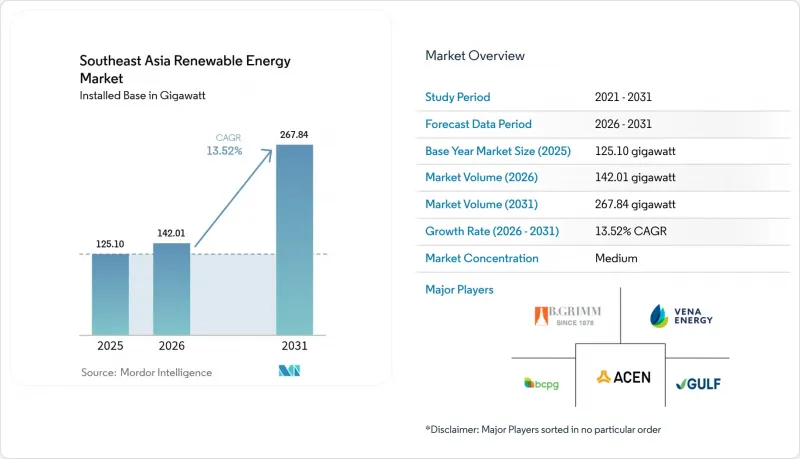Click 'Base Year Market Size (2025)' label
The image size is (800, 459).
click(498, 151)
